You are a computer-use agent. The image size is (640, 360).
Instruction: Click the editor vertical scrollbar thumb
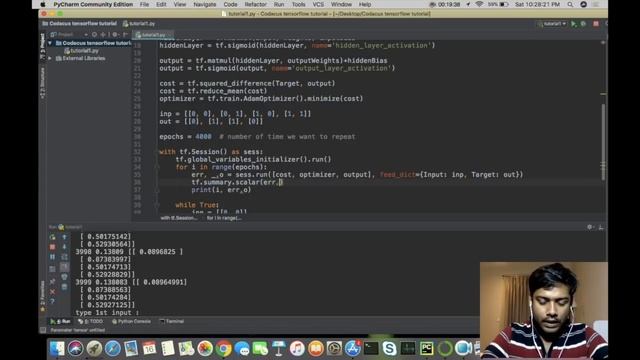603,142
